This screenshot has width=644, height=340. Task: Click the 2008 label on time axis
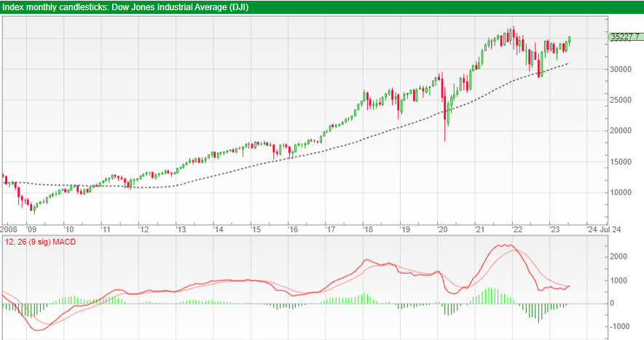[x=9, y=229]
